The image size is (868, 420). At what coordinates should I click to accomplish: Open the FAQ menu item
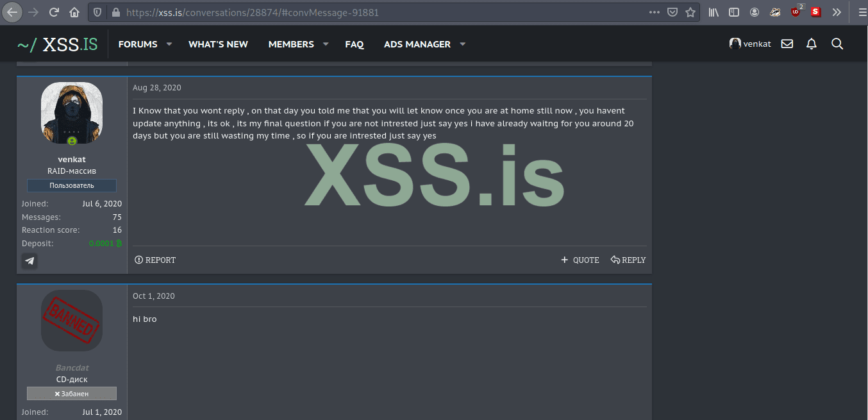click(355, 44)
